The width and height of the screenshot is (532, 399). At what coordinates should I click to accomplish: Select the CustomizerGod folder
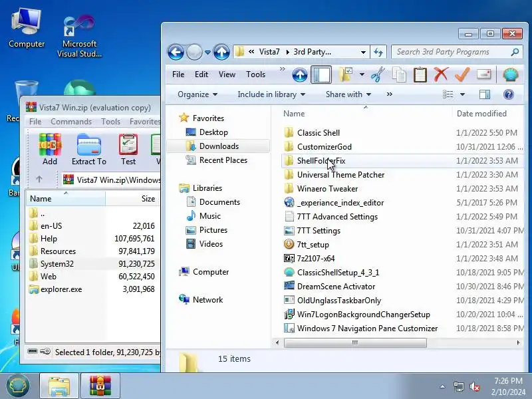click(x=324, y=146)
